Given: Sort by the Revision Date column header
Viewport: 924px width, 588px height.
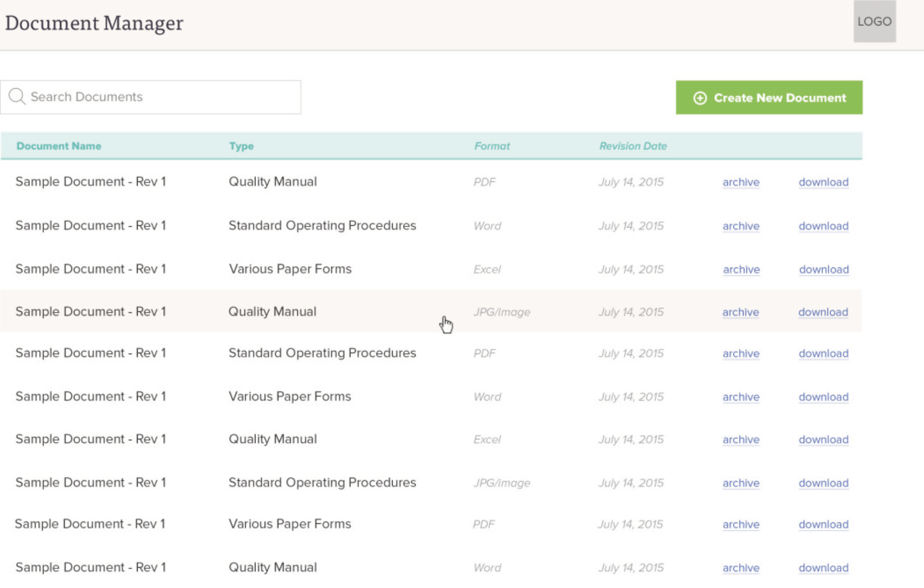Looking at the screenshot, I should point(633,146).
